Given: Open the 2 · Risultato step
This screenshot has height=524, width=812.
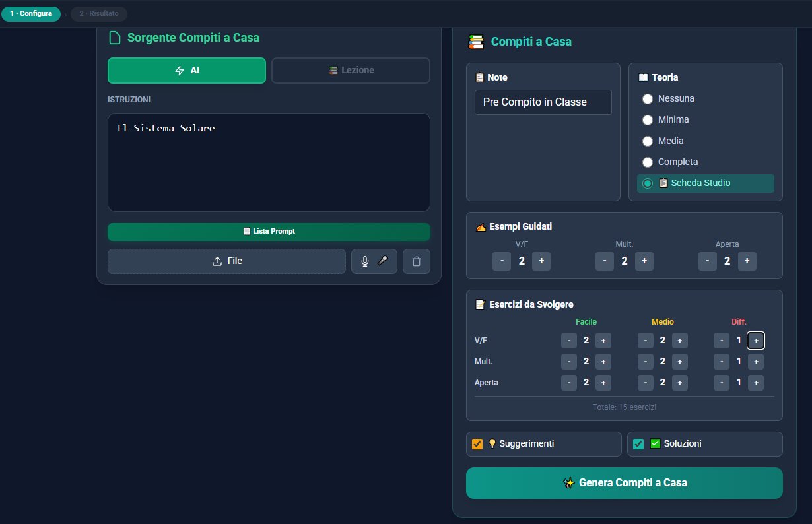Looking at the screenshot, I should 98,13.
